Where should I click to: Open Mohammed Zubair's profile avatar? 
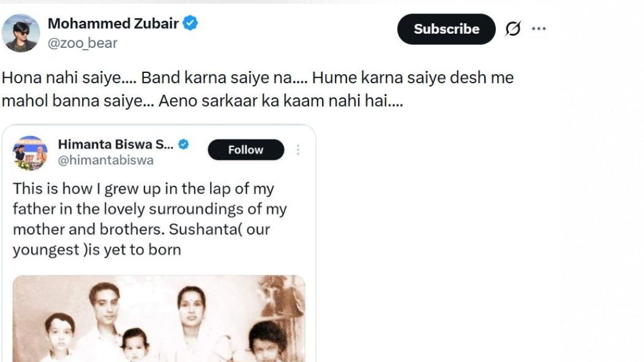[21, 33]
